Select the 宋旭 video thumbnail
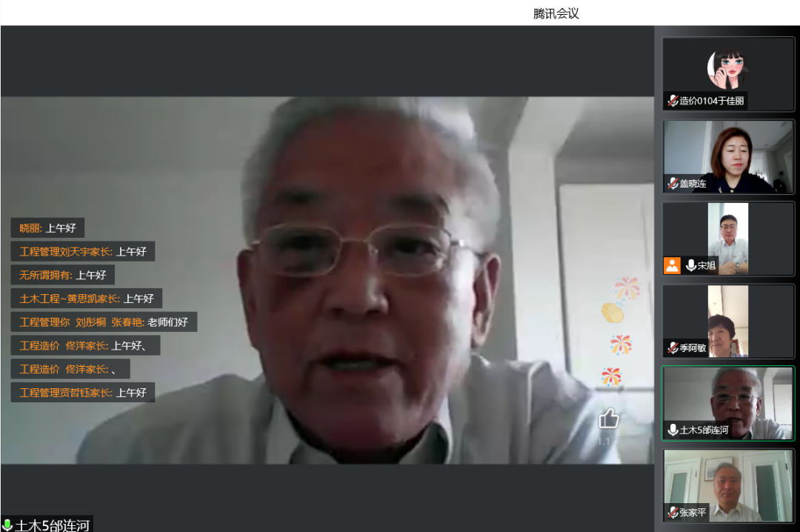800x532 pixels. (x=728, y=239)
